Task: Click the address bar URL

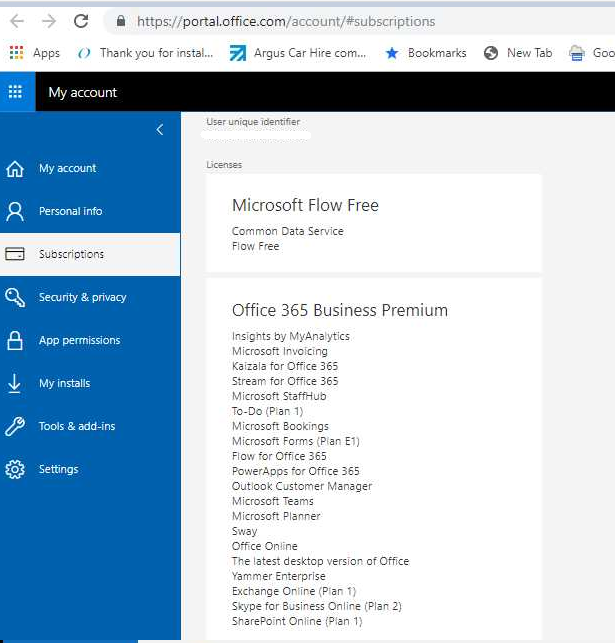Action: pyautogui.click(x=286, y=21)
